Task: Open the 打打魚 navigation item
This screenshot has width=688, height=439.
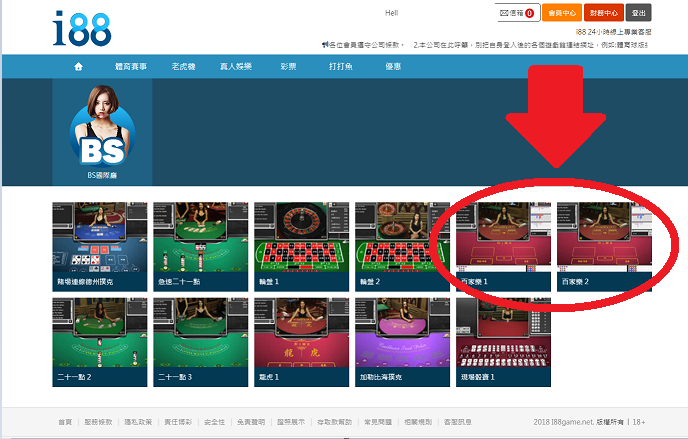Action: (340, 66)
